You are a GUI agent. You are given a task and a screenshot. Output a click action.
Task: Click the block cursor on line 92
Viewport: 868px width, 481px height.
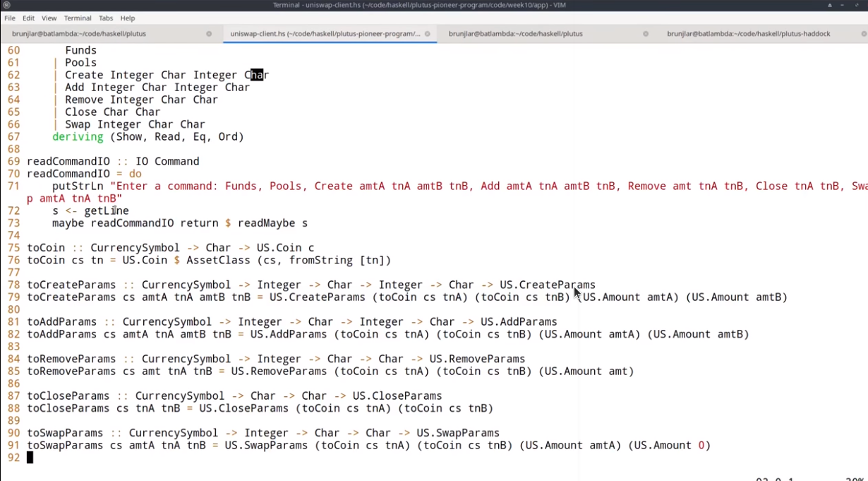click(30, 458)
